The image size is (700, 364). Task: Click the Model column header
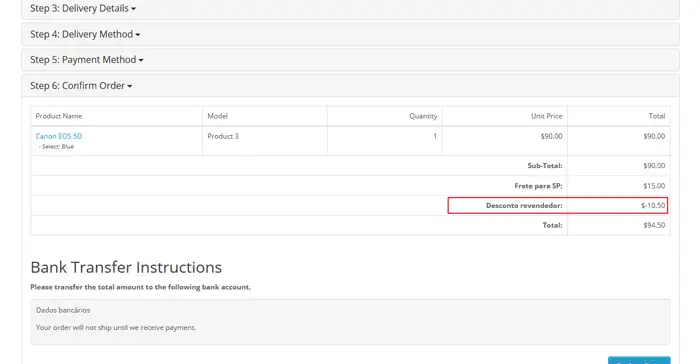pos(217,116)
